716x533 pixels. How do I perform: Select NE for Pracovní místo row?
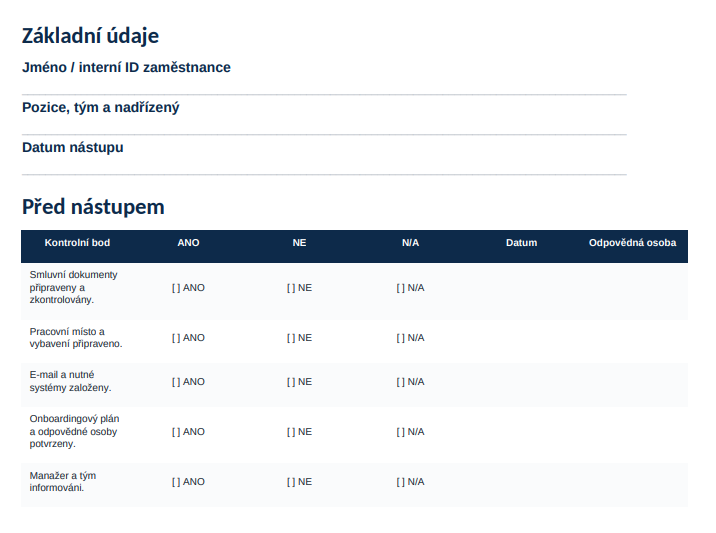[x=299, y=338]
